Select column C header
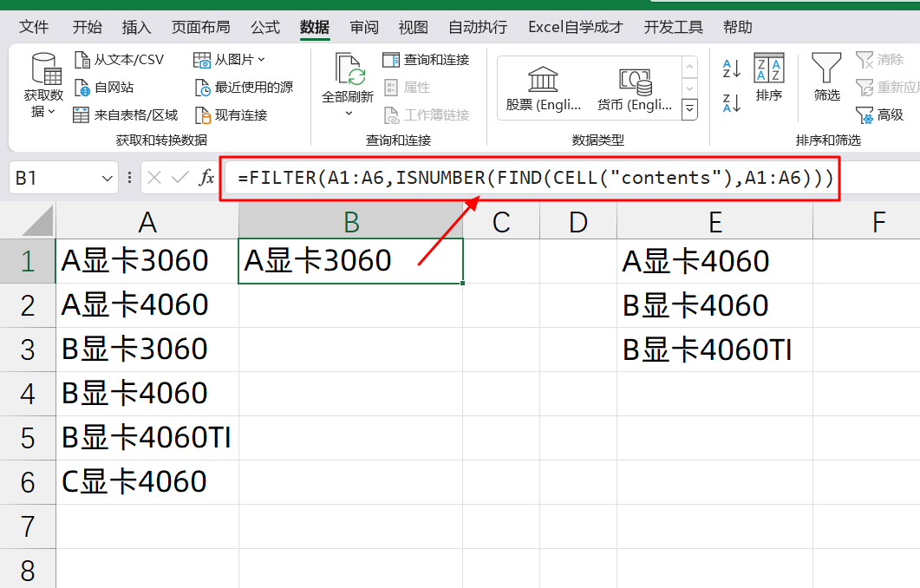Image resolution: width=920 pixels, height=588 pixels. 501,222
